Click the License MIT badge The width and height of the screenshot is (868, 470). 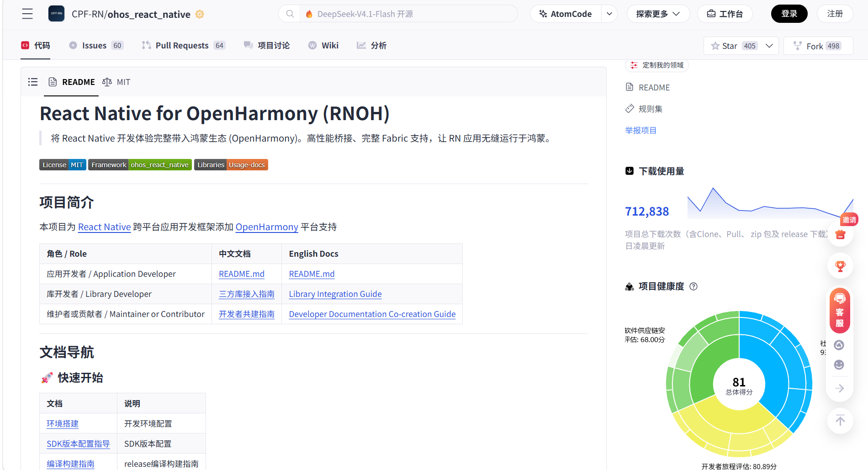[63, 164]
